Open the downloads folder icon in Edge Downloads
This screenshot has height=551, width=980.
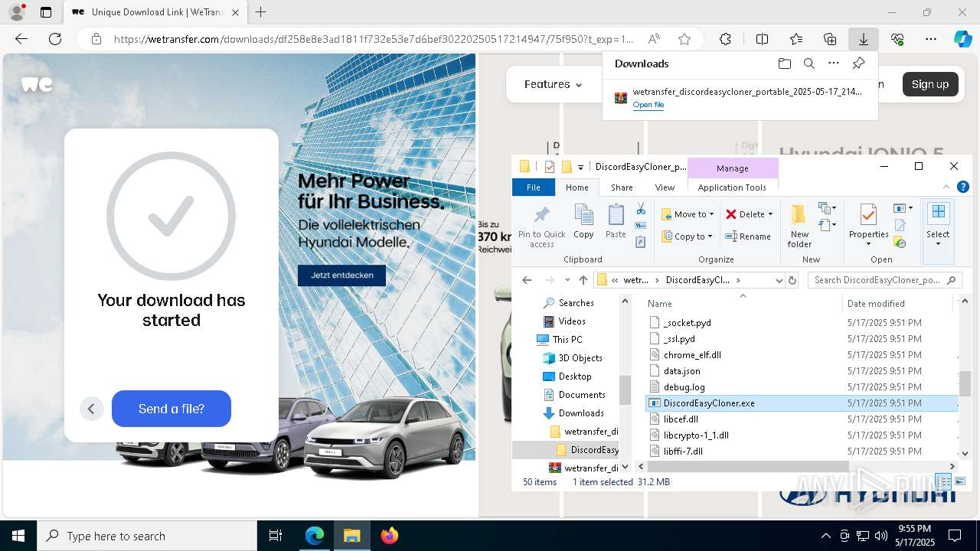(784, 64)
